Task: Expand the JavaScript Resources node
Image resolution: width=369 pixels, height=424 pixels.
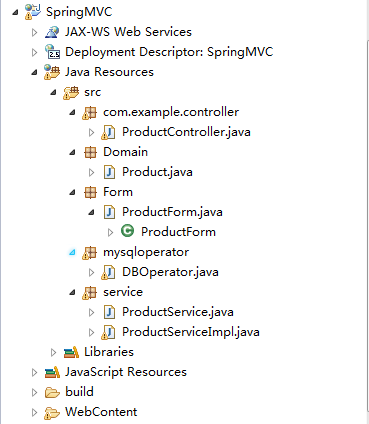Action: point(34,372)
